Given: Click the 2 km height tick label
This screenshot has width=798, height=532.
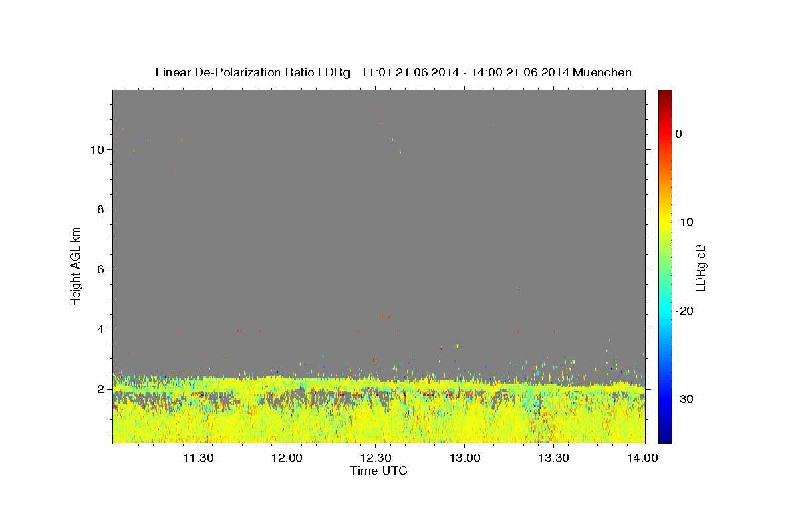Looking at the screenshot, I should [102, 389].
